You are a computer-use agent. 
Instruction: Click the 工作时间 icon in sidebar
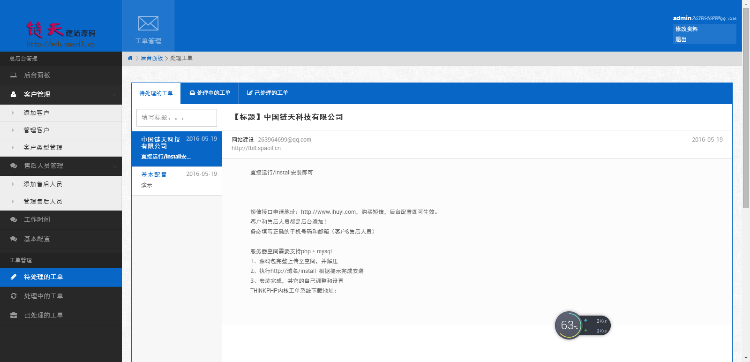(13, 219)
